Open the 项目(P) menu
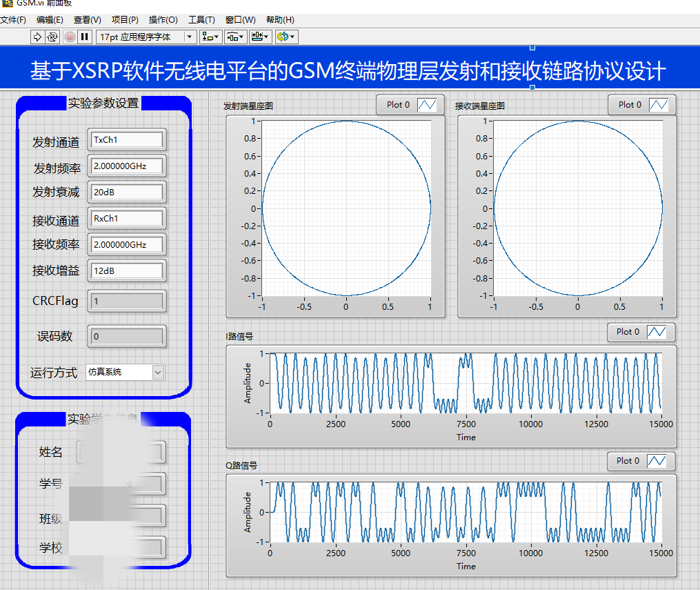700x590 pixels. pyautogui.click(x=125, y=19)
